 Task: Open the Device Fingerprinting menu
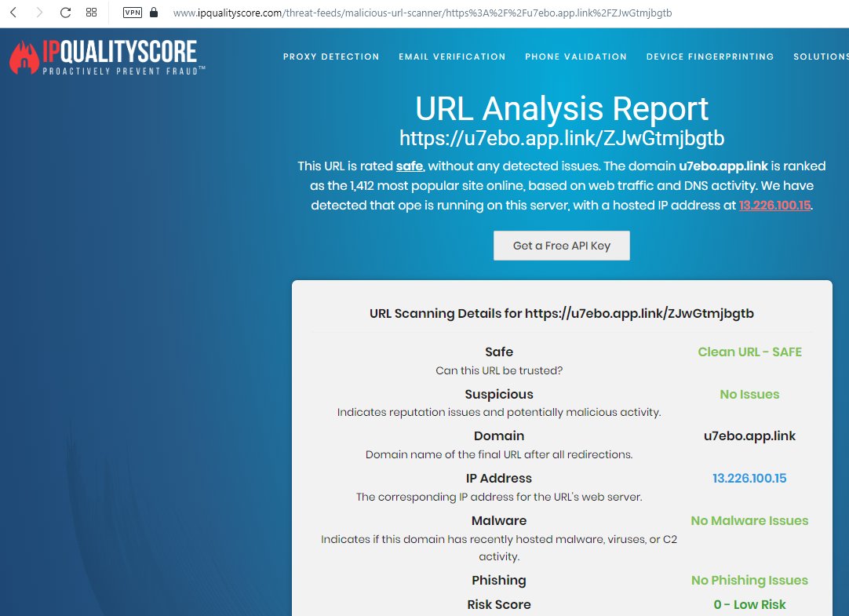710,56
